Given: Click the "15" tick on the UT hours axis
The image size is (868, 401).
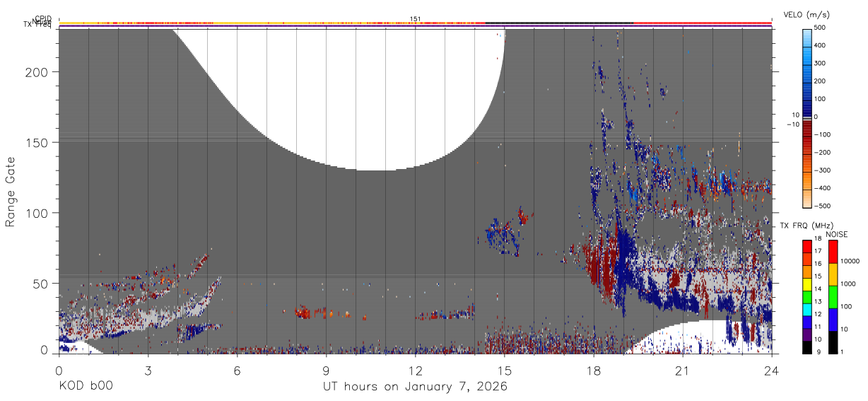Looking at the screenshot, I should click(x=505, y=371).
